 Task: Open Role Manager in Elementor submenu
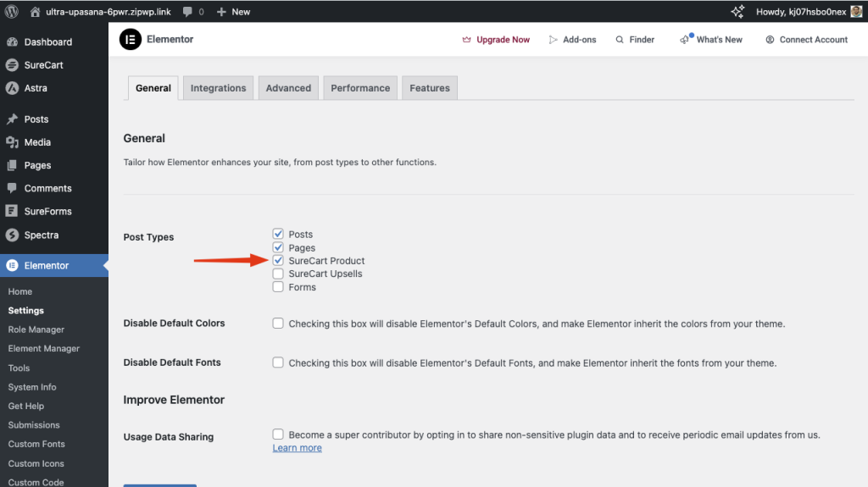36,329
